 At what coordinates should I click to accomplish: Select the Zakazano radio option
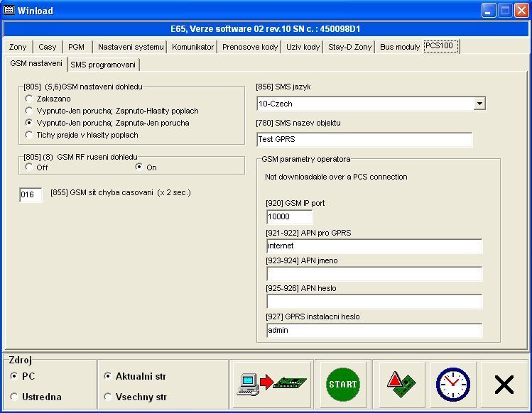[29, 99]
